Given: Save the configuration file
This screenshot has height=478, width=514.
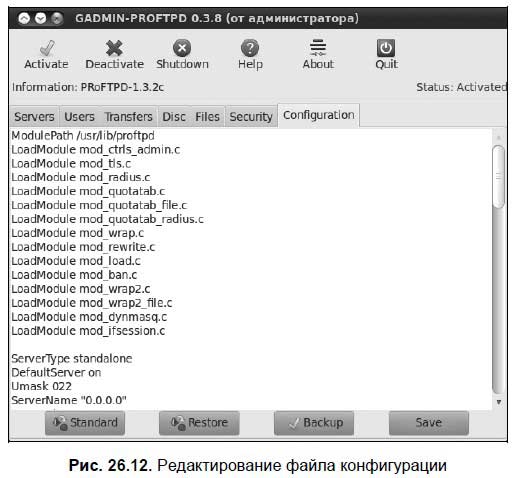Looking at the screenshot, I should click(x=429, y=423).
